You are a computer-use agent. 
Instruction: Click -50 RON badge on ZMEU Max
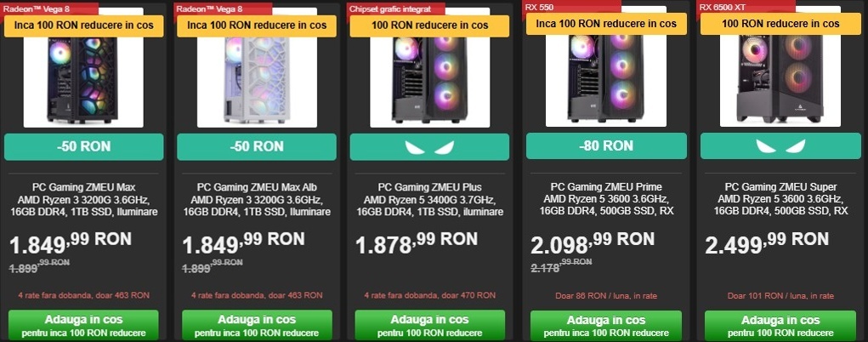coord(83,147)
